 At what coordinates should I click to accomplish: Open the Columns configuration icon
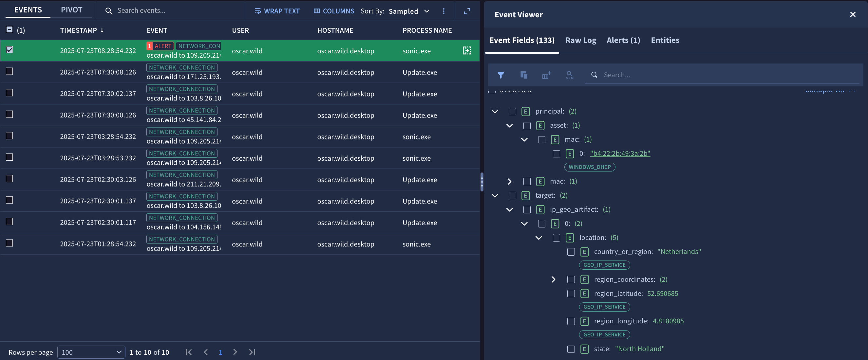(x=333, y=11)
